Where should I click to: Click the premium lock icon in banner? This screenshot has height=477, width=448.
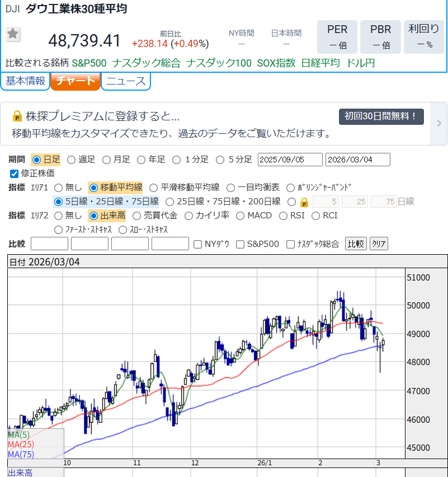[17, 116]
